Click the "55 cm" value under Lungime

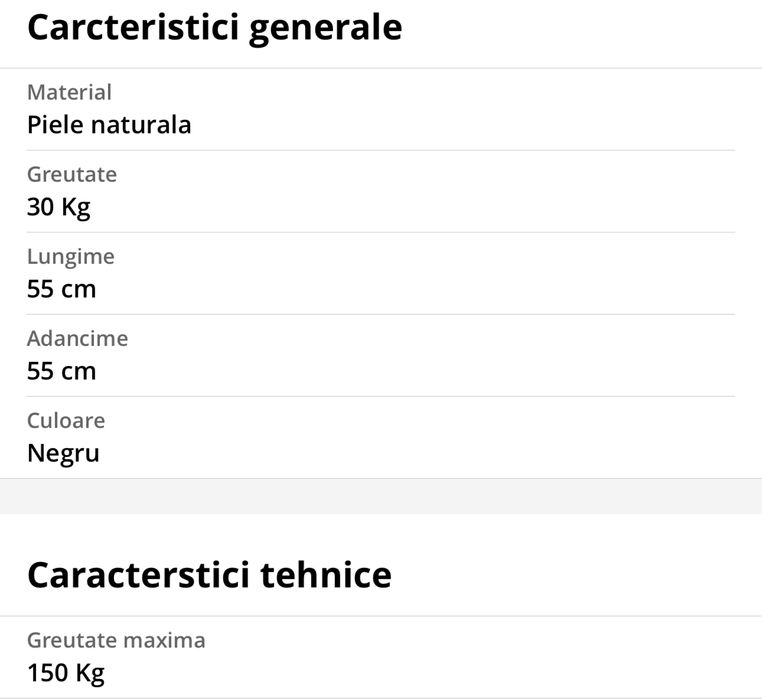[61, 289]
